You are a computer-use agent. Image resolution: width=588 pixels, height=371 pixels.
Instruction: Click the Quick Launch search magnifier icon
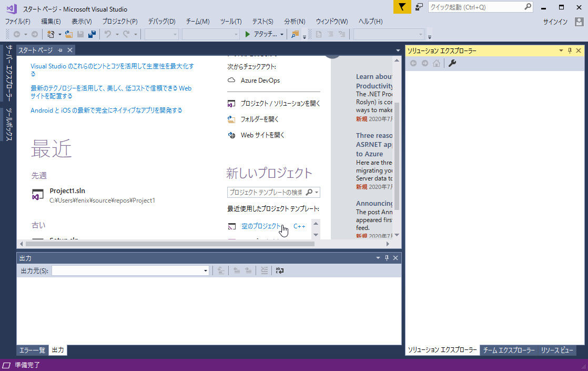click(528, 6)
